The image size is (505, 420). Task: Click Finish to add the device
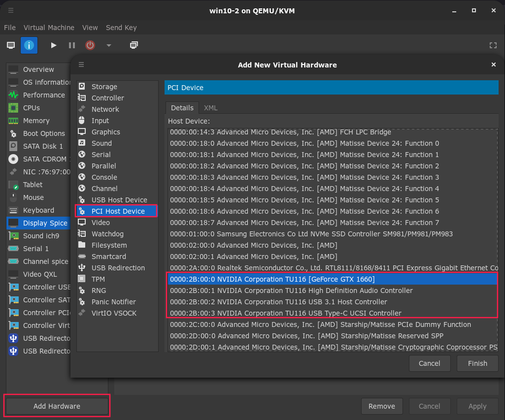(477, 363)
